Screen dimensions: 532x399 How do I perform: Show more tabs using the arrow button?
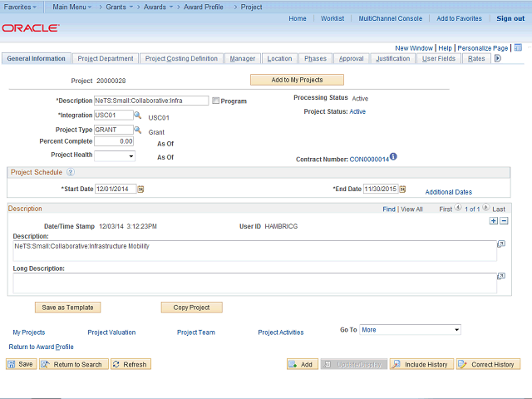pos(498,58)
